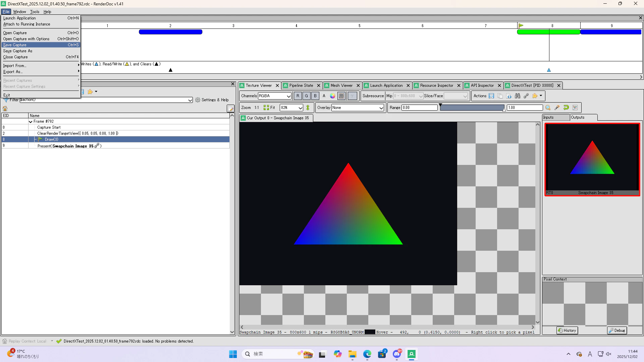Click the binoculars locate resource icon

(518, 96)
